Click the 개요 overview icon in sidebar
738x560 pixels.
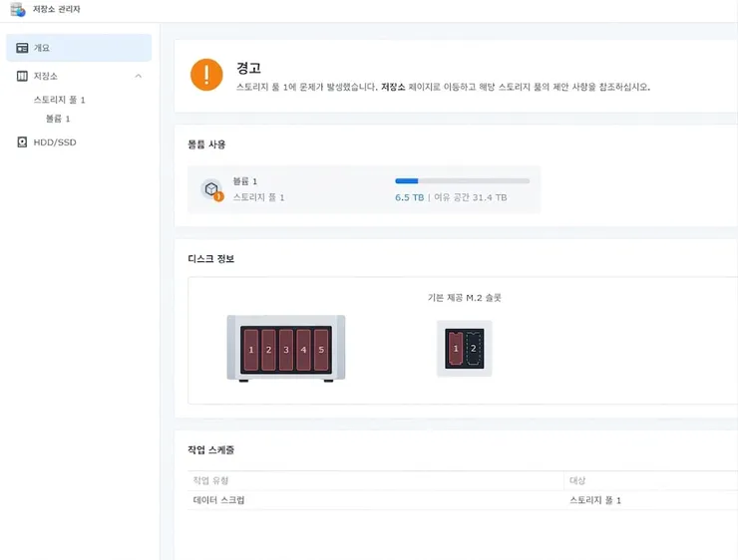(22, 48)
